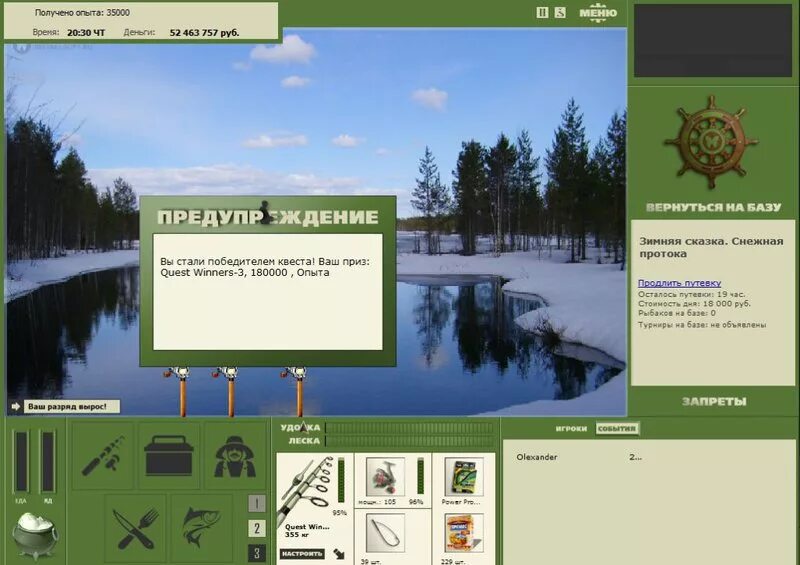Select the hook item with 39 pieces

coord(386,533)
